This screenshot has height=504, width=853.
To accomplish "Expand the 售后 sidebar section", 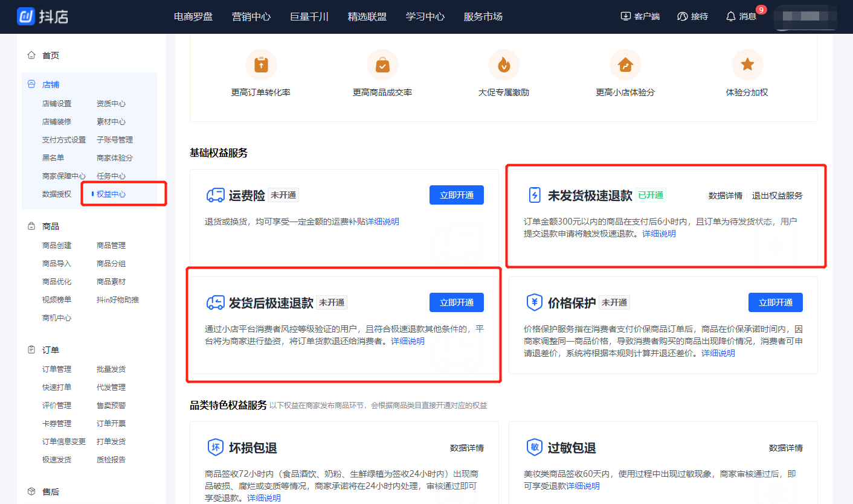I will tap(51, 492).
